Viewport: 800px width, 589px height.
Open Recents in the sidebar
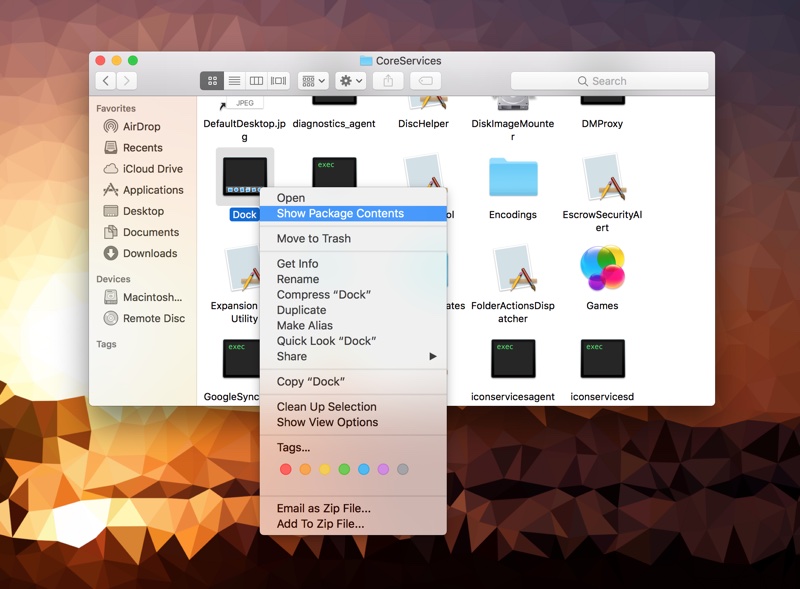pos(142,148)
